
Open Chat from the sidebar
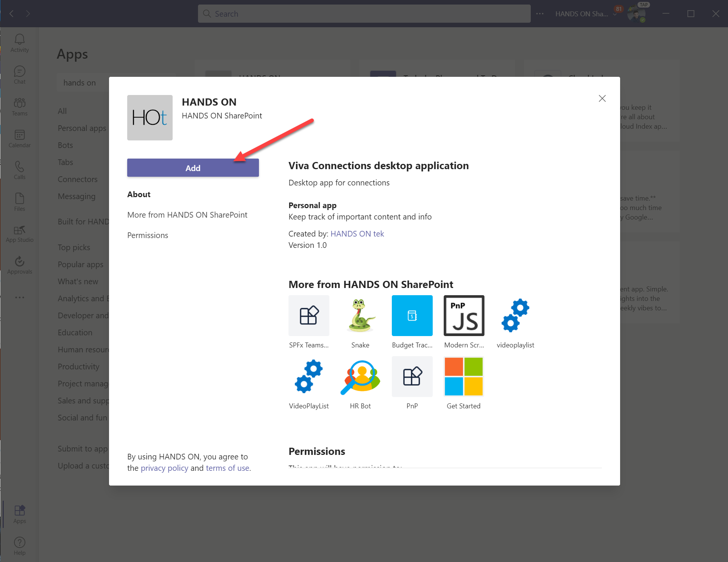point(19,74)
